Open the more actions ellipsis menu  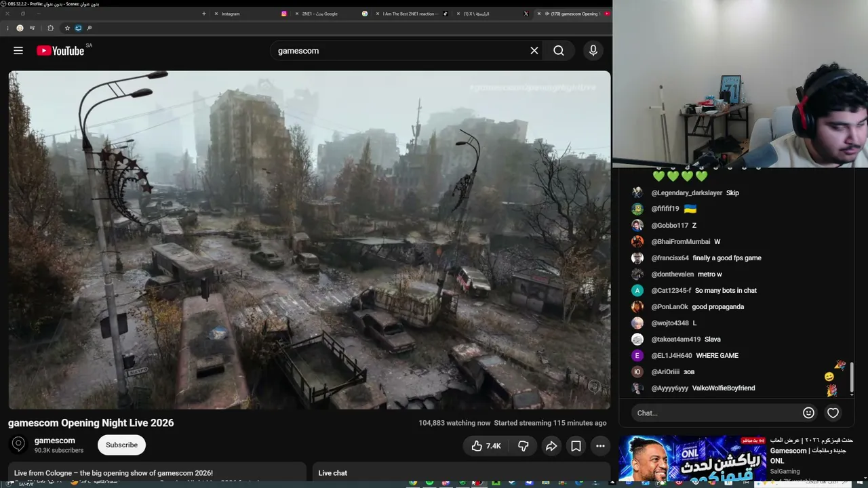[600, 445]
